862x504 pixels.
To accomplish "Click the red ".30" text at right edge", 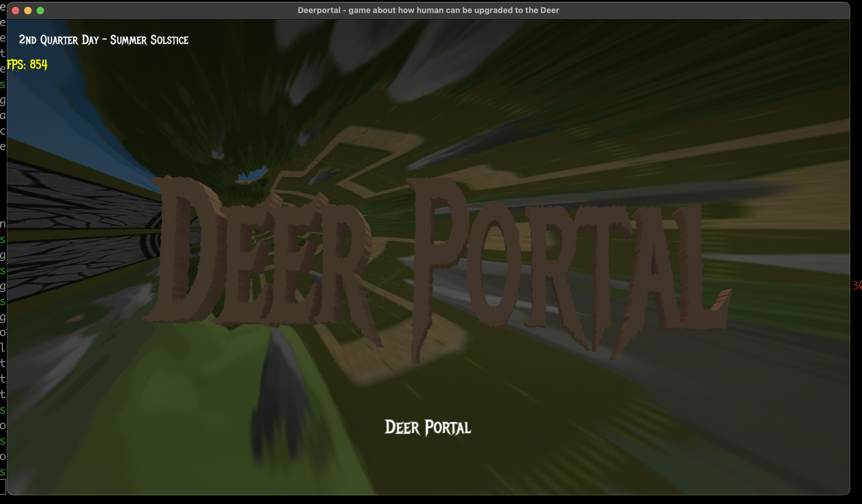I will (x=856, y=285).
